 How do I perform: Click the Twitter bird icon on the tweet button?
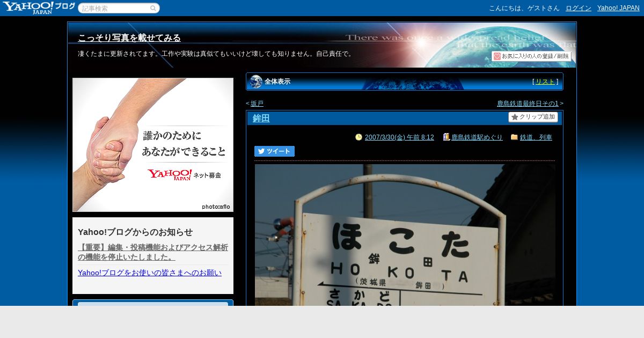coord(261,151)
